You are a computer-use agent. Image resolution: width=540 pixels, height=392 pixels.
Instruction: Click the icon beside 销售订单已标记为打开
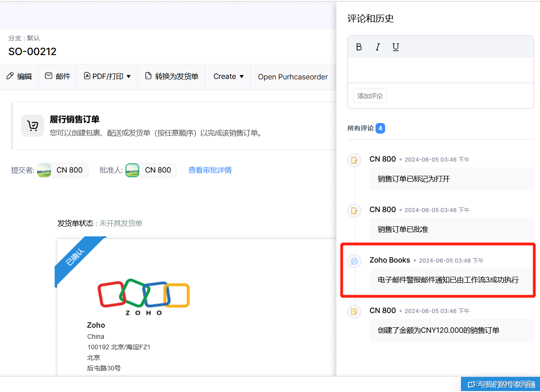pyautogui.click(x=354, y=160)
